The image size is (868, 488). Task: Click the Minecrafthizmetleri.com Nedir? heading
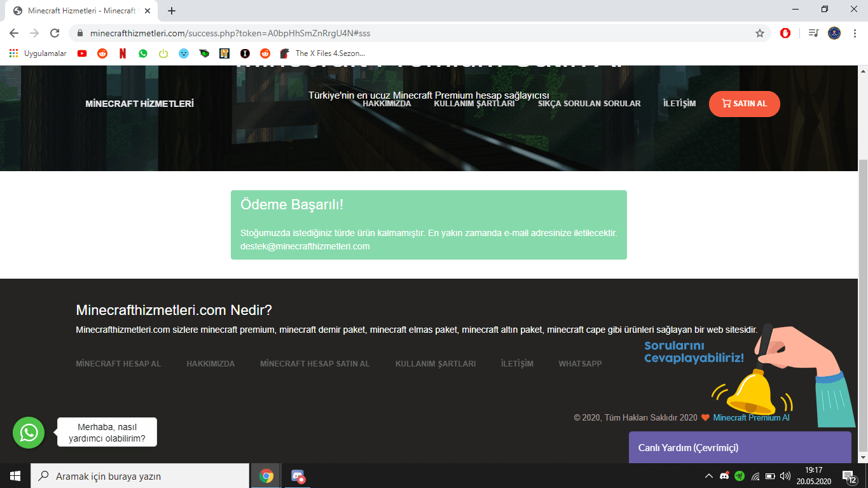click(x=174, y=310)
